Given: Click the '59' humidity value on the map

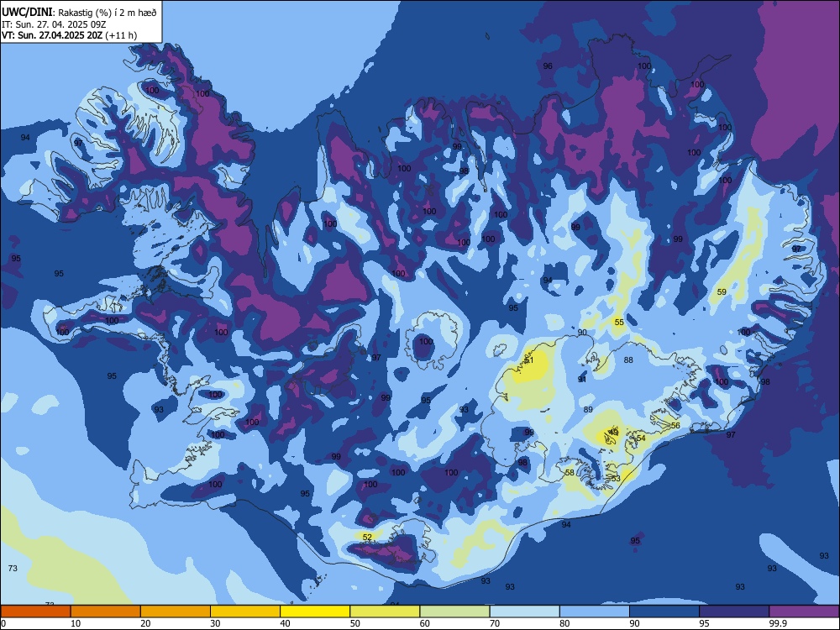Looking at the screenshot, I should point(722,292).
